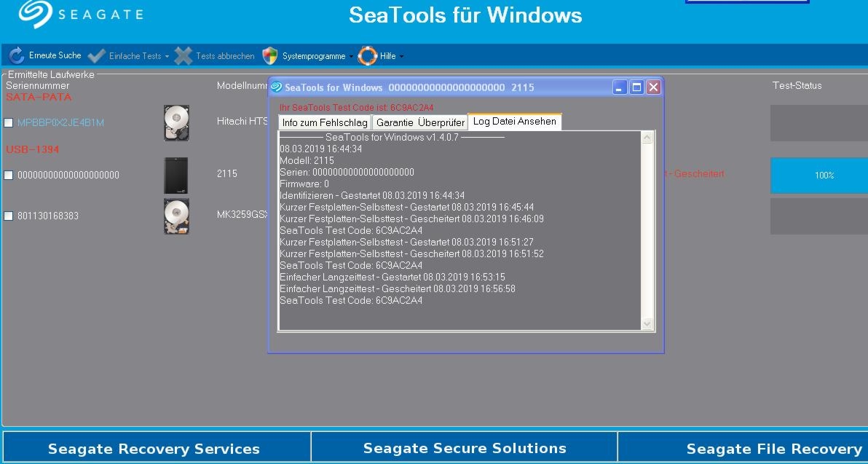Click the USB-1394 section label
Image resolution: width=868 pixels, height=464 pixels.
33,149
